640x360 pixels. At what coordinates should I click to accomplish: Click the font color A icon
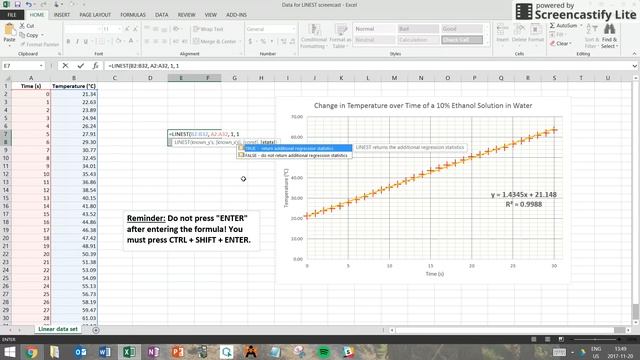click(x=131, y=41)
